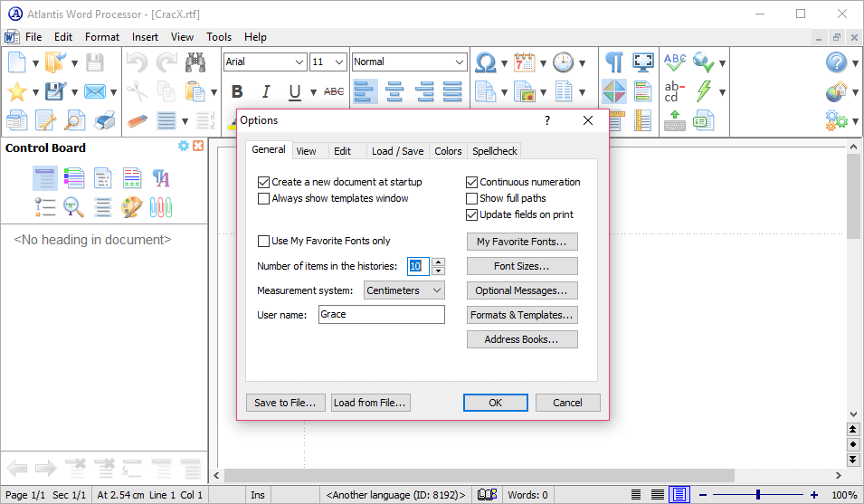Screen dimensions: 864x504
Task: Uncheck Update fields on print
Action: coord(471,214)
